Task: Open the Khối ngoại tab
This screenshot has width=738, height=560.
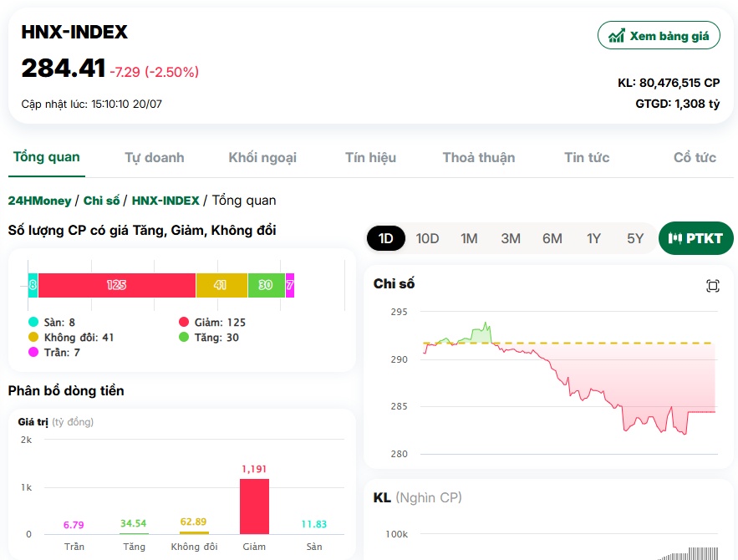Action: tap(262, 158)
